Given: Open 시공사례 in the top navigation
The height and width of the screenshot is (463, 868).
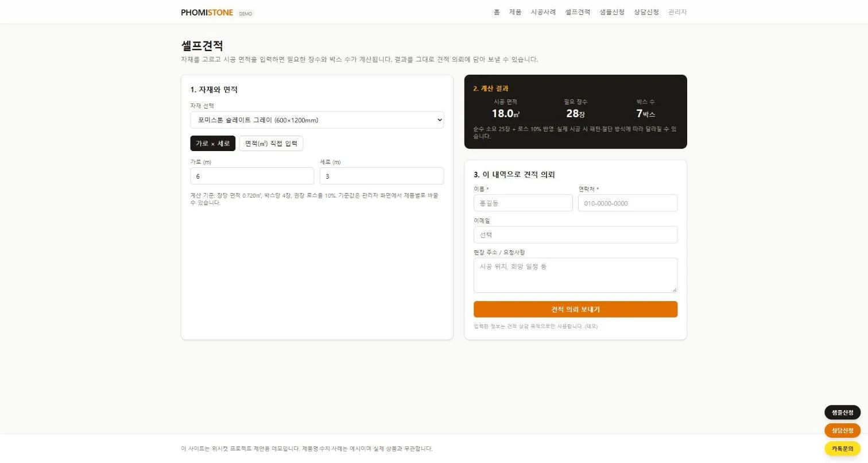Looking at the screenshot, I should point(543,12).
